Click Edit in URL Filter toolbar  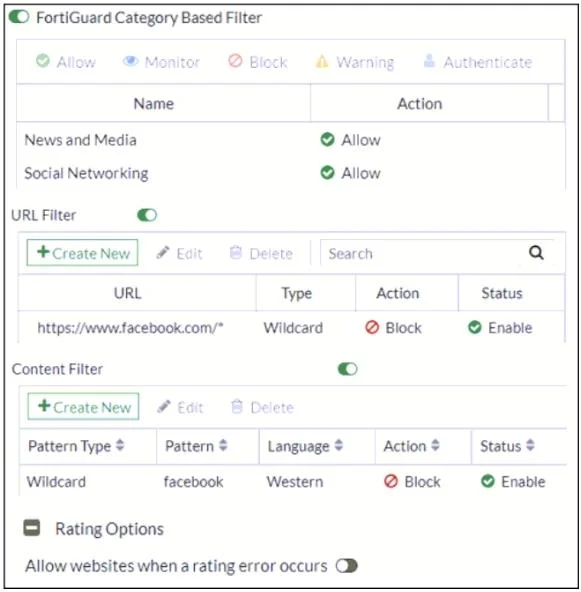tap(180, 253)
